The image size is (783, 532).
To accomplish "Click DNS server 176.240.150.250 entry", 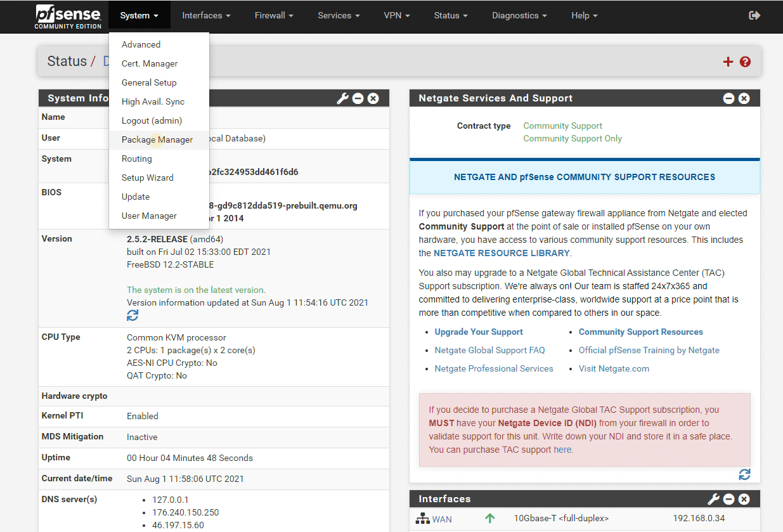I will pos(186,512).
